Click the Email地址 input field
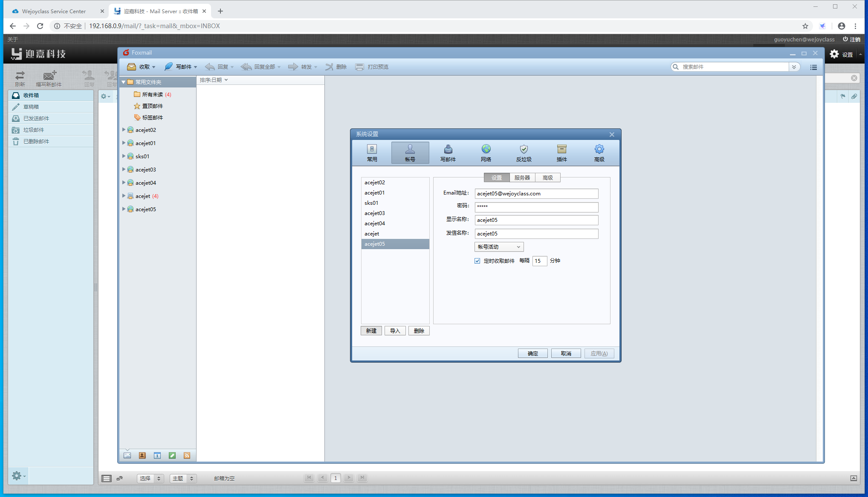The height and width of the screenshot is (497, 868). coord(536,194)
